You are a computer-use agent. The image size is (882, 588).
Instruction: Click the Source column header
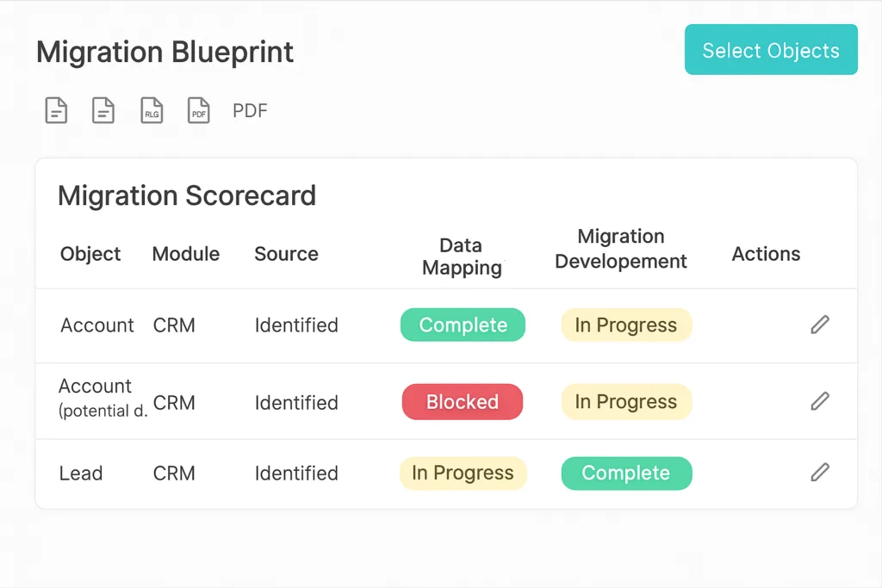click(x=286, y=254)
